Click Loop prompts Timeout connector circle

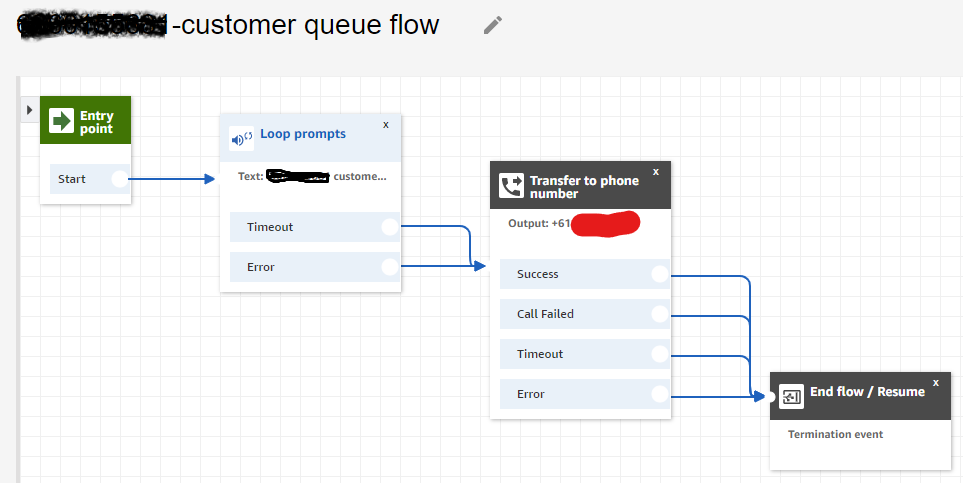[x=390, y=227]
